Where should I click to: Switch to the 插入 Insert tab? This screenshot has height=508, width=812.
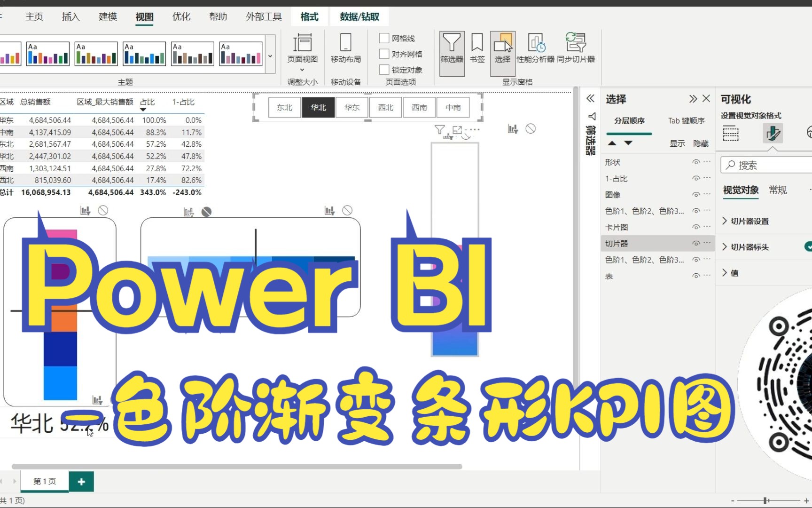click(71, 17)
